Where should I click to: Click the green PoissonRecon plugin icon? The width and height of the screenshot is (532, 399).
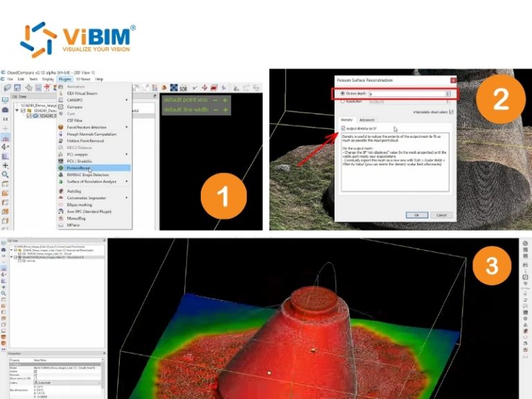[61, 168]
